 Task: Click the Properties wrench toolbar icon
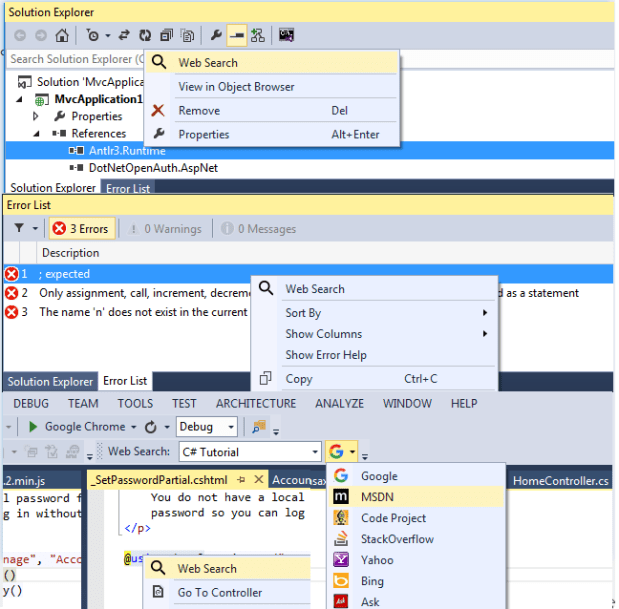216,36
